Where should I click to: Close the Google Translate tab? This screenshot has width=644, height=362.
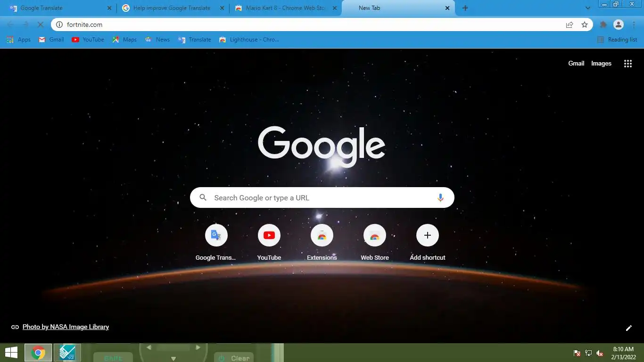tap(109, 8)
